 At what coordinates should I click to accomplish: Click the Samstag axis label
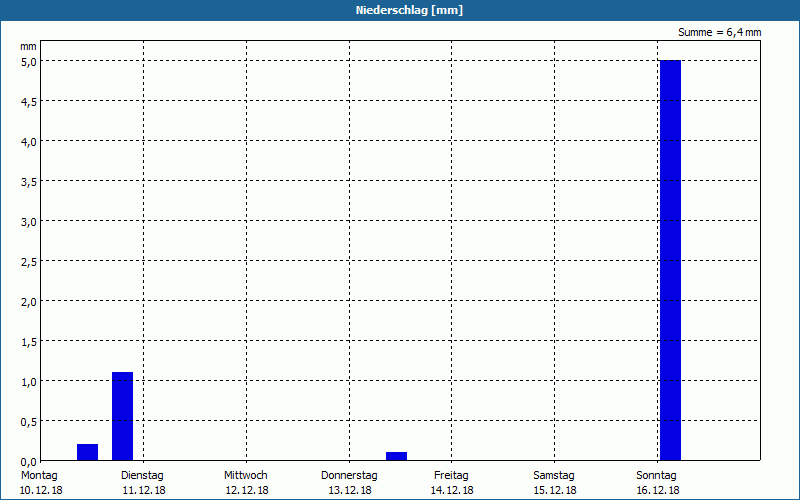(554, 476)
